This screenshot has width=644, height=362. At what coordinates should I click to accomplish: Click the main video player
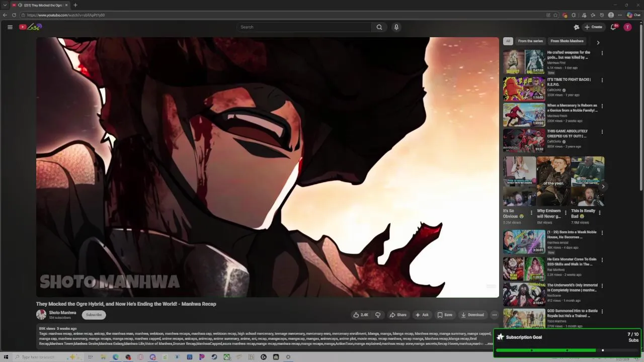(268, 167)
